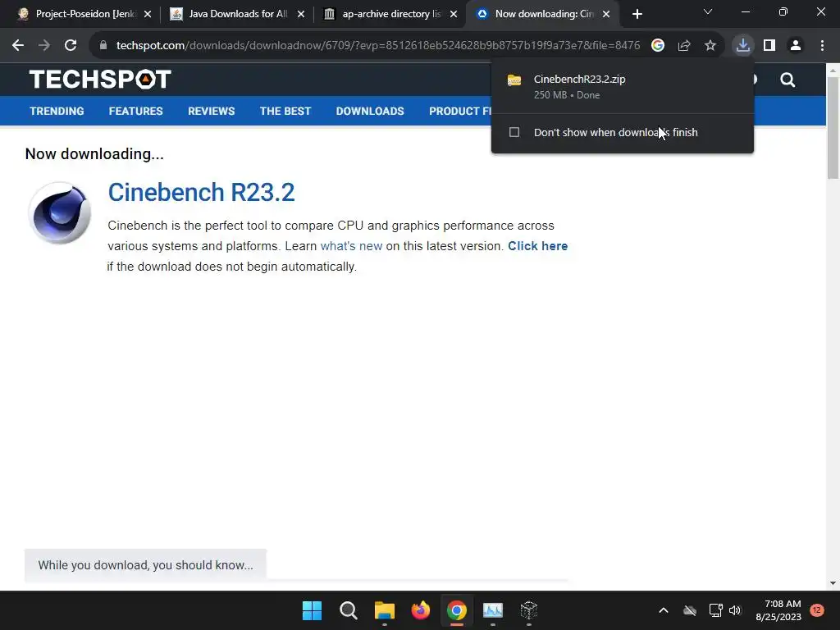Show hidden system tray icons
The image size is (840, 630).
click(x=663, y=610)
